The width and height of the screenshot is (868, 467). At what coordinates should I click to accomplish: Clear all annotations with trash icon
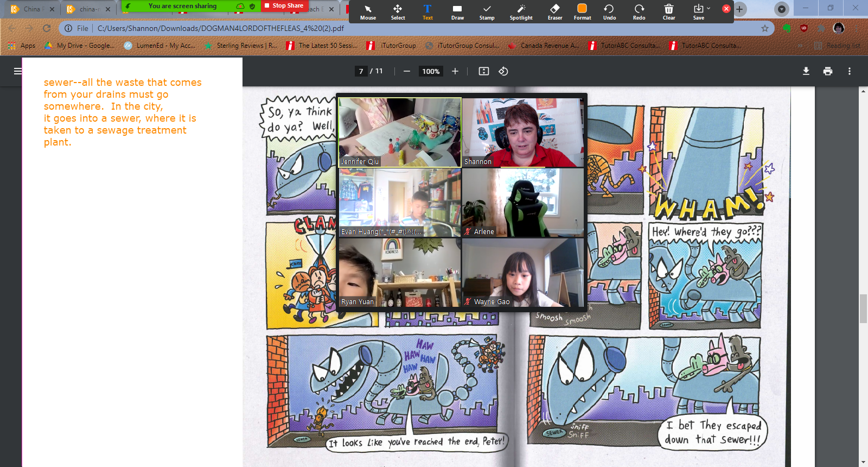pos(669,12)
